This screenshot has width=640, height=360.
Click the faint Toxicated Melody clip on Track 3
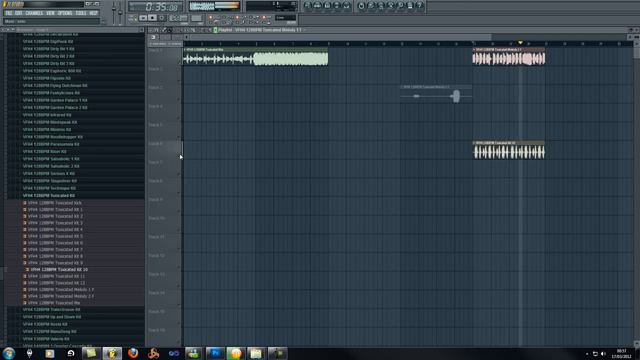[436, 94]
